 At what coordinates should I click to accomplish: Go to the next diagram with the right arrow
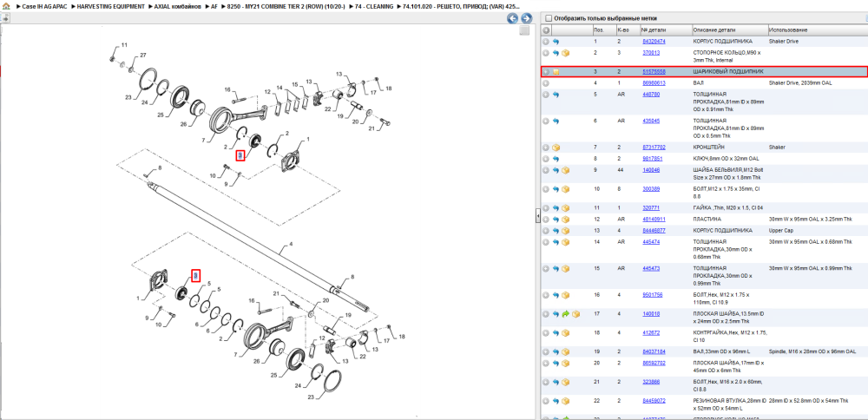(526, 18)
